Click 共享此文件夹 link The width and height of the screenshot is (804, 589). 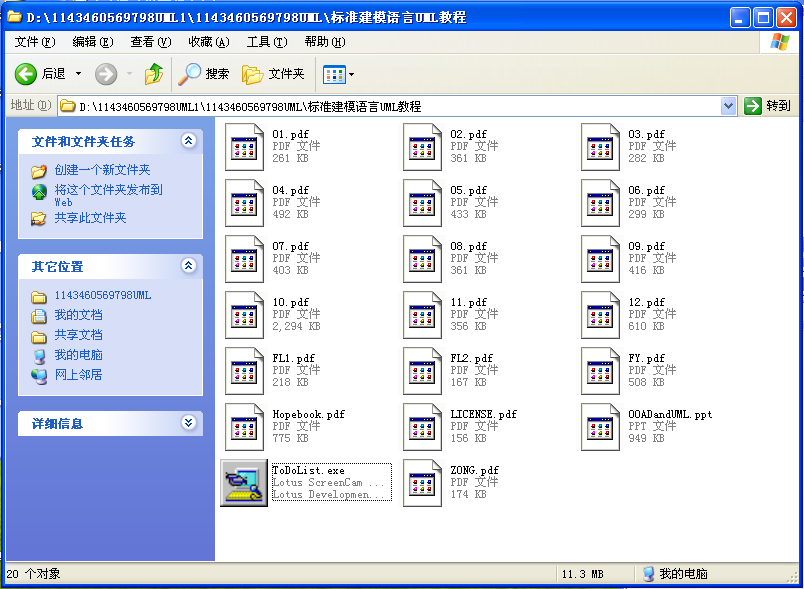pos(90,218)
